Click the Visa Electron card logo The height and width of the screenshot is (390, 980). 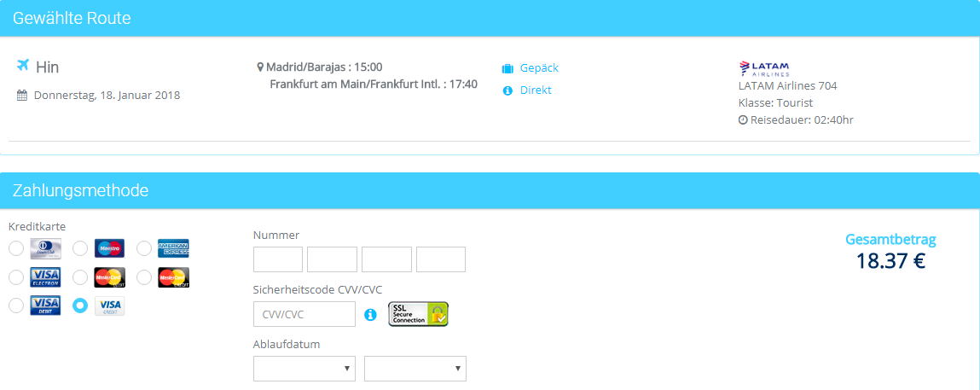45,276
